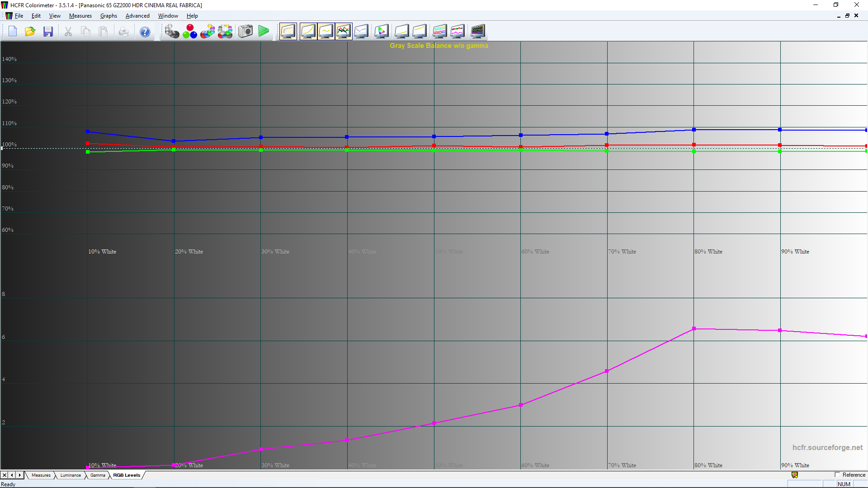This screenshot has height=488, width=868.
Task: Click the tab scroll right arrow
Action: [19, 475]
